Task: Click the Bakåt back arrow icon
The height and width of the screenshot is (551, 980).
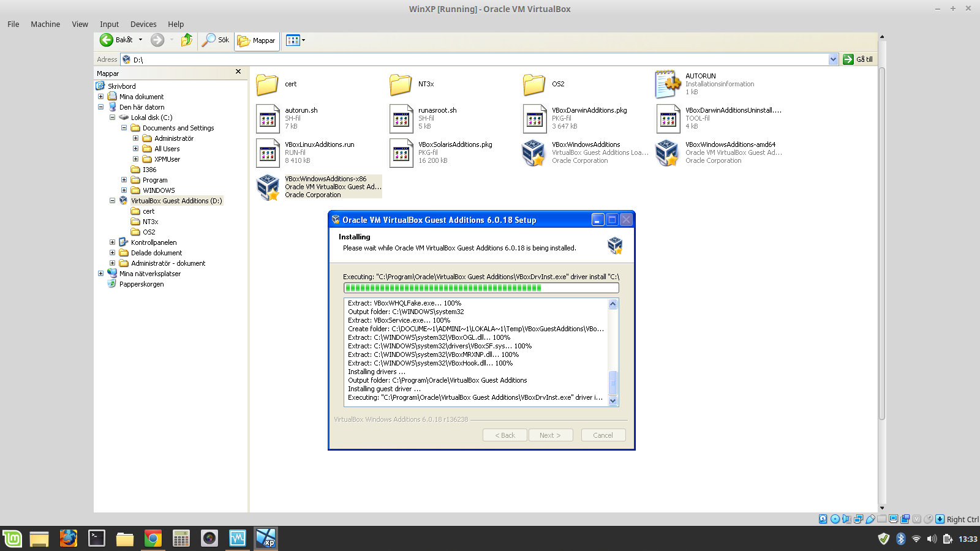Action: [x=107, y=40]
